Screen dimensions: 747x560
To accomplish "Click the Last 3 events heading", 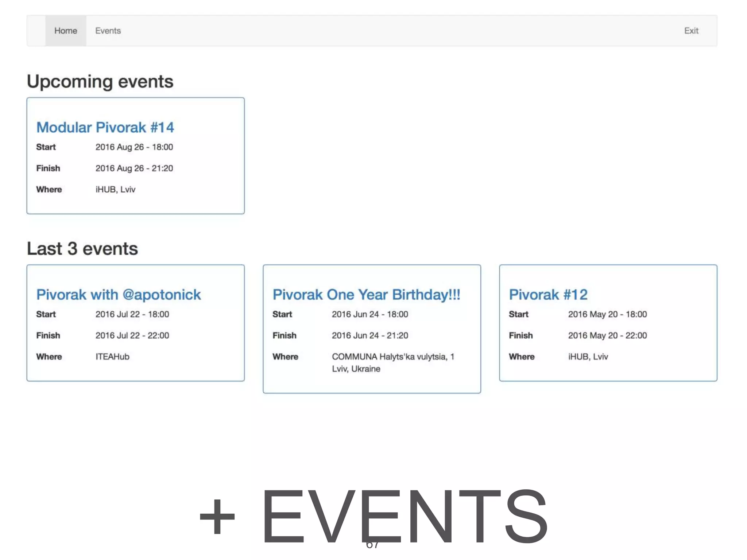I will [82, 249].
